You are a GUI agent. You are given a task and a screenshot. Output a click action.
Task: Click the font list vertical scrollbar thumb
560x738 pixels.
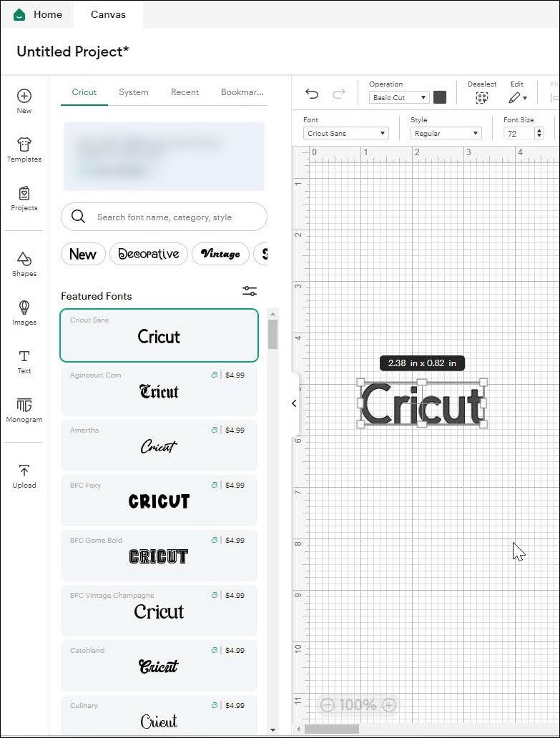(272, 334)
